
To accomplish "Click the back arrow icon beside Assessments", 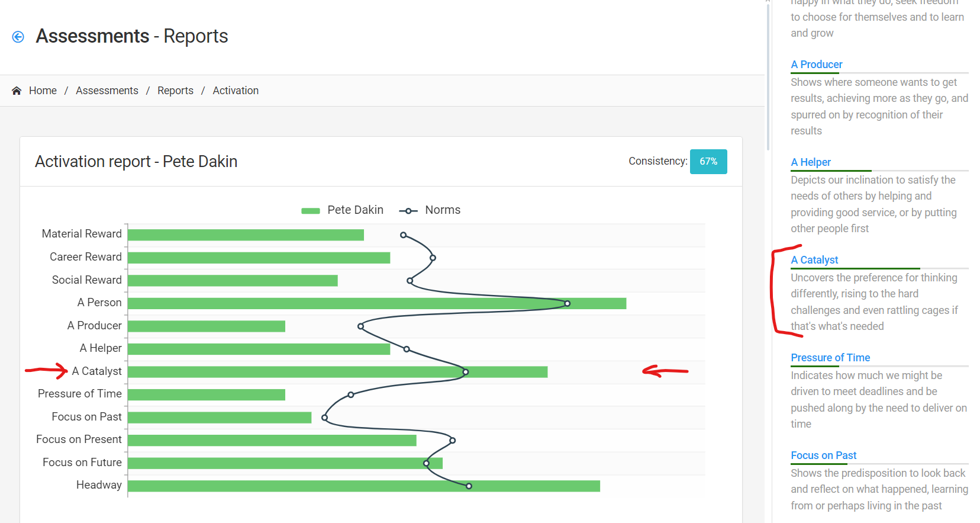I will pyautogui.click(x=18, y=37).
